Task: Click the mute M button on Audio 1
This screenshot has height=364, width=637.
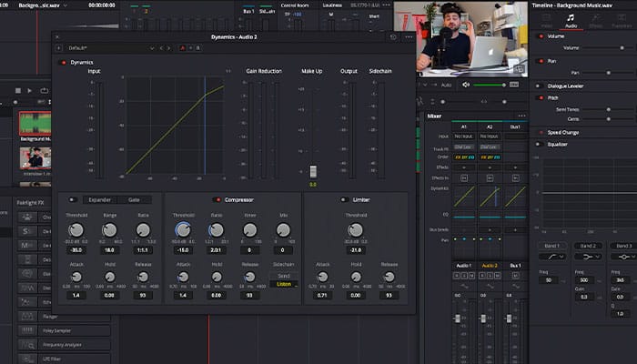Action: (471, 276)
